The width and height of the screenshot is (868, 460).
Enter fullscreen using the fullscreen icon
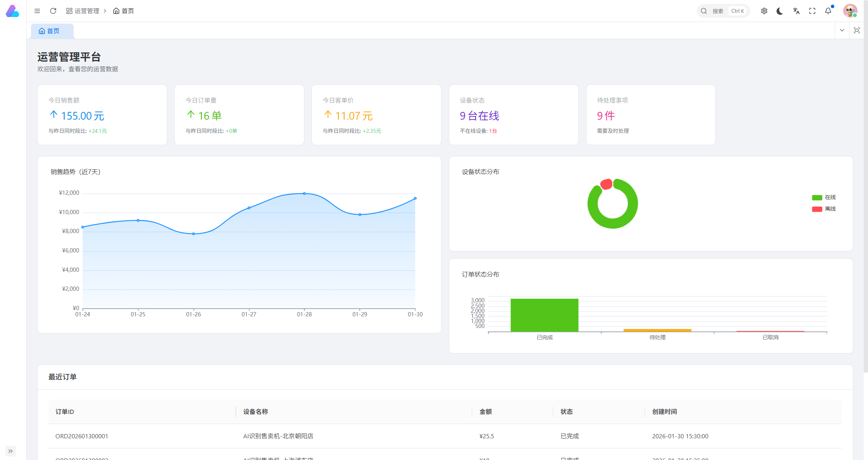click(812, 11)
